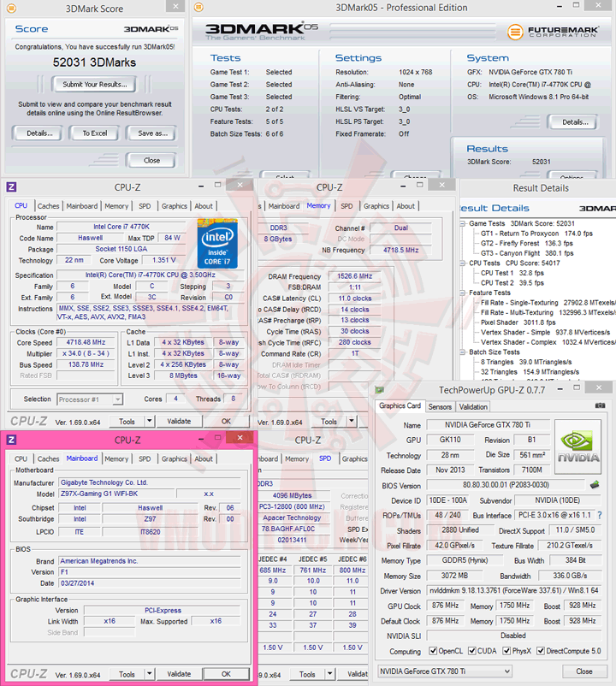The height and width of the screenshot is (686, 616).
Task: Click DRAM Frequency value 1526.6 MHz
Action: click(354, 276)
